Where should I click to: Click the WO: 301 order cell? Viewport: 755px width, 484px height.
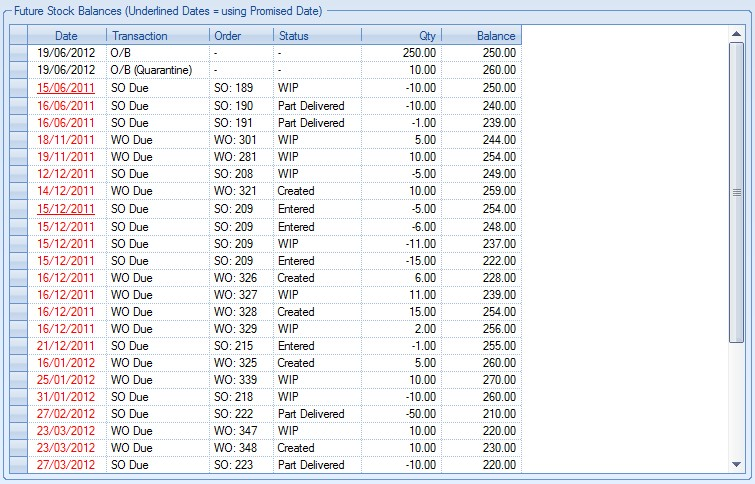(x=234, y=140)
